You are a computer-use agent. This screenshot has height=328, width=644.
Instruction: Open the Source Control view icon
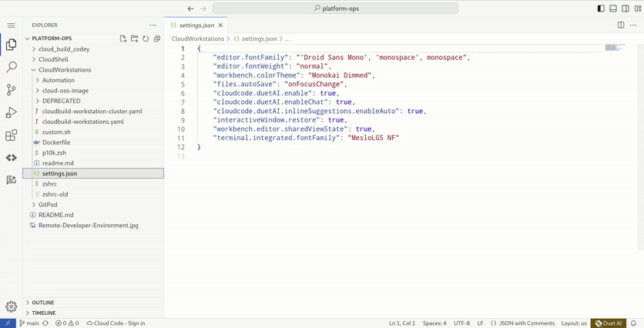(11, 89)
